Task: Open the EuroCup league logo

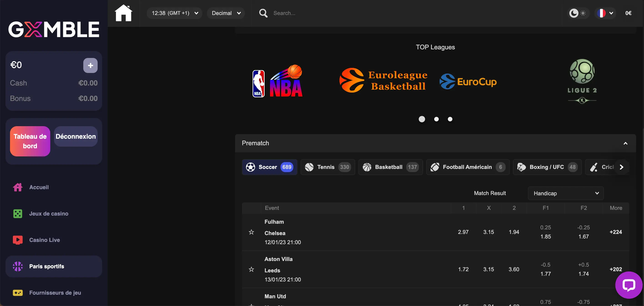Action: [x=468, y=81]
